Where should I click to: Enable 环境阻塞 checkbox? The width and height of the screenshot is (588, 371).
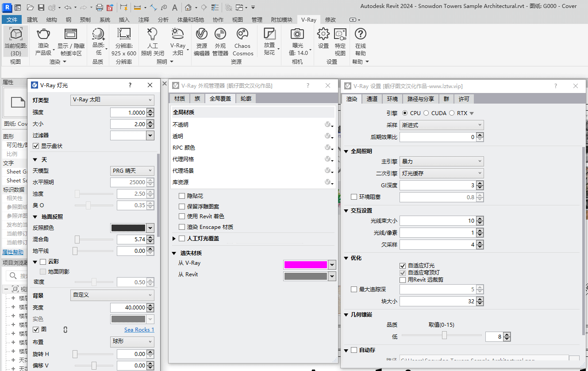click(354, 197)
